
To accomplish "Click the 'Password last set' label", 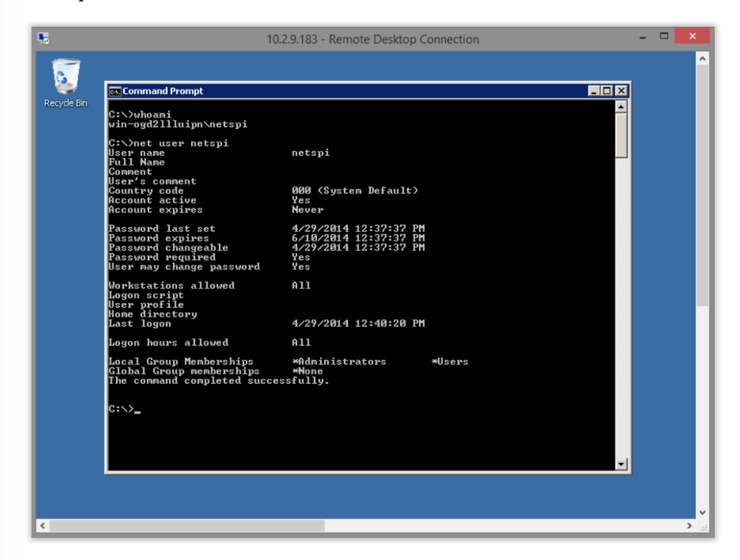I will pos(162,229).
